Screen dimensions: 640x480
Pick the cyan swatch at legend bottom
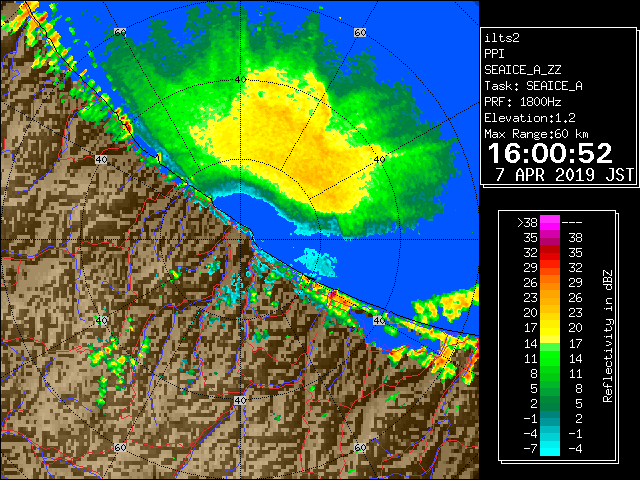tap(550, 448)
